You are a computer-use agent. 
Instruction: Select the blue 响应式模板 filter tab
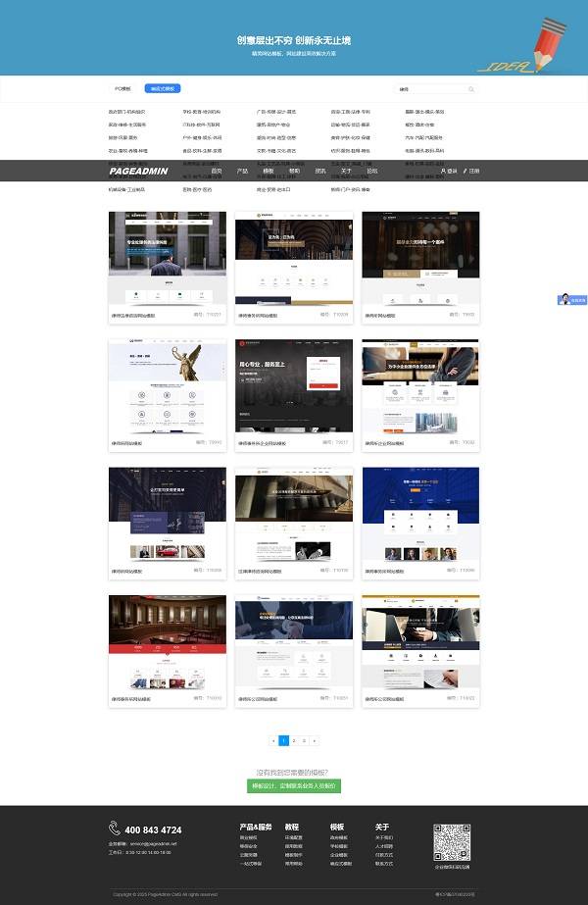[162, 88]
